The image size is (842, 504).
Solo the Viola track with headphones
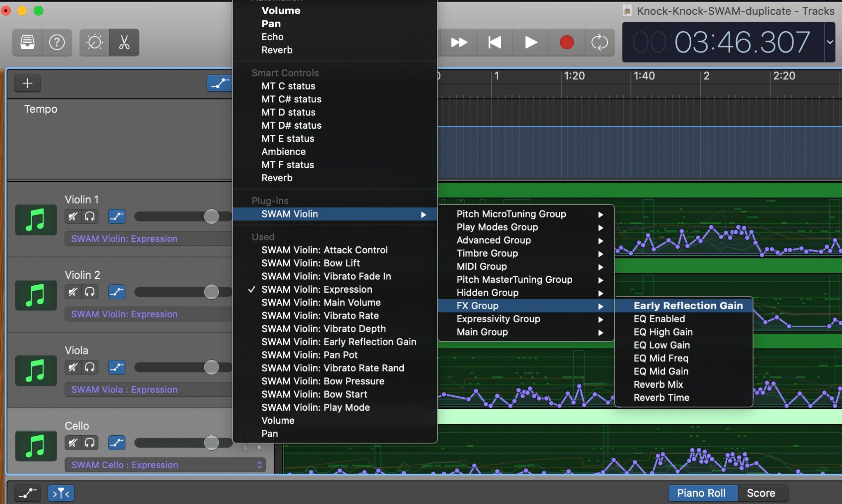tap(90, 367)
